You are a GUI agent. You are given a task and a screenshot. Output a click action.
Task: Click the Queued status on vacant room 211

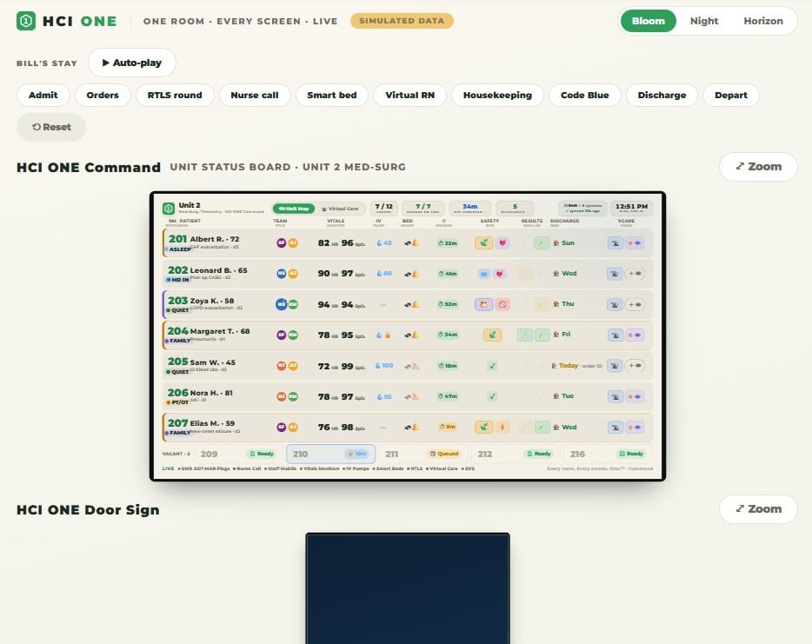click(443, 454)
